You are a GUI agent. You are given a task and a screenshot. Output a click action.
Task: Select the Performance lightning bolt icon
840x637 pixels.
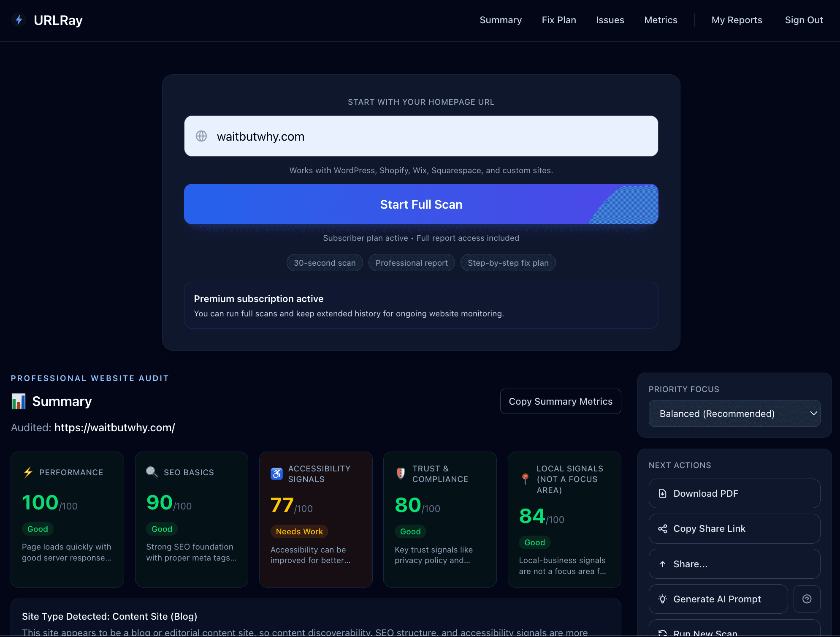tap(28, 472)
